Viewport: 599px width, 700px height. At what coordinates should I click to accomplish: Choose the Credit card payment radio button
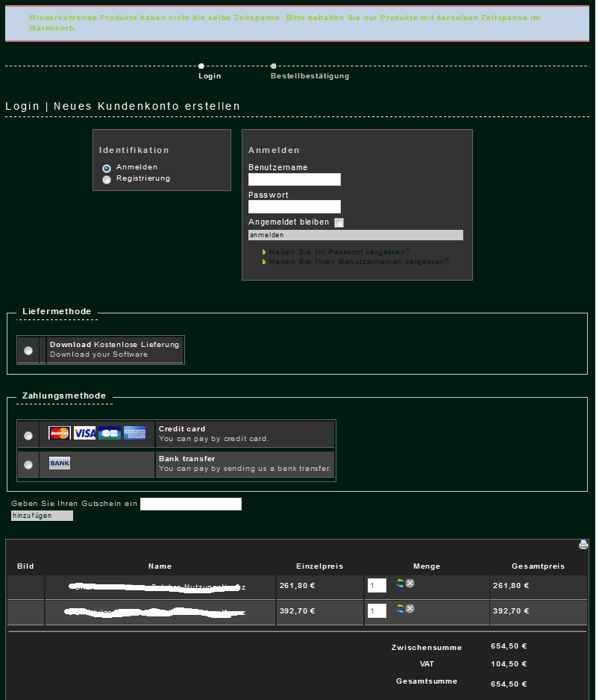pos(28,435)
